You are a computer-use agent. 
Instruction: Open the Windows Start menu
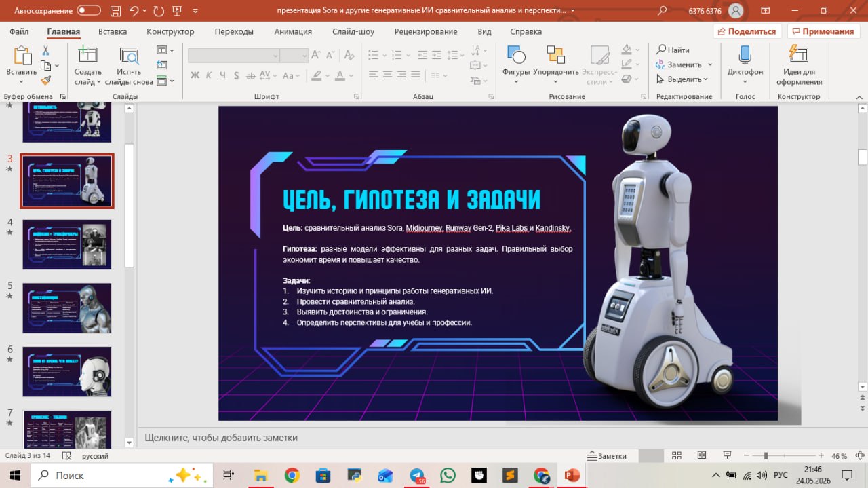point(14,475)
